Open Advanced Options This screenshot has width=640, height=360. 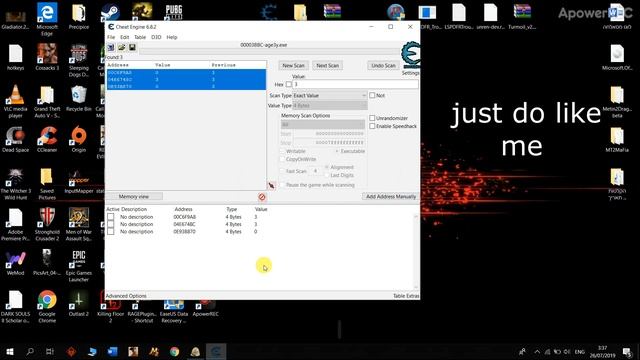coord(126,296)
